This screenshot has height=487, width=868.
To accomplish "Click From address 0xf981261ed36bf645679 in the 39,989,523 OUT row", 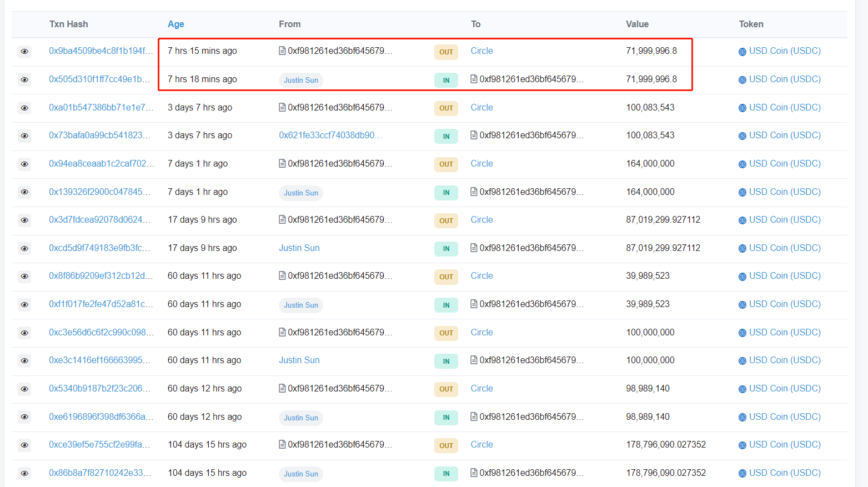I will (x=340, y=275).
